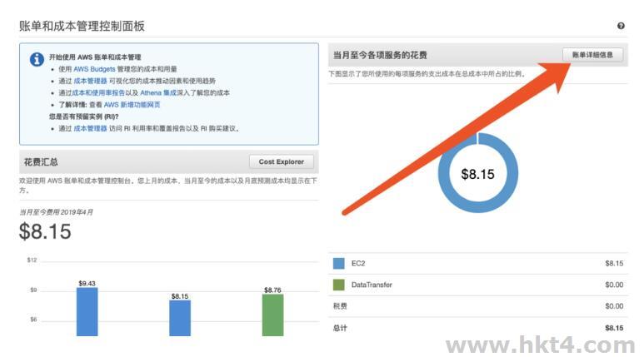The width and height of the screenshot is (644, 357).
Task: Click the 税费 row label
Action: coord(340,306)
